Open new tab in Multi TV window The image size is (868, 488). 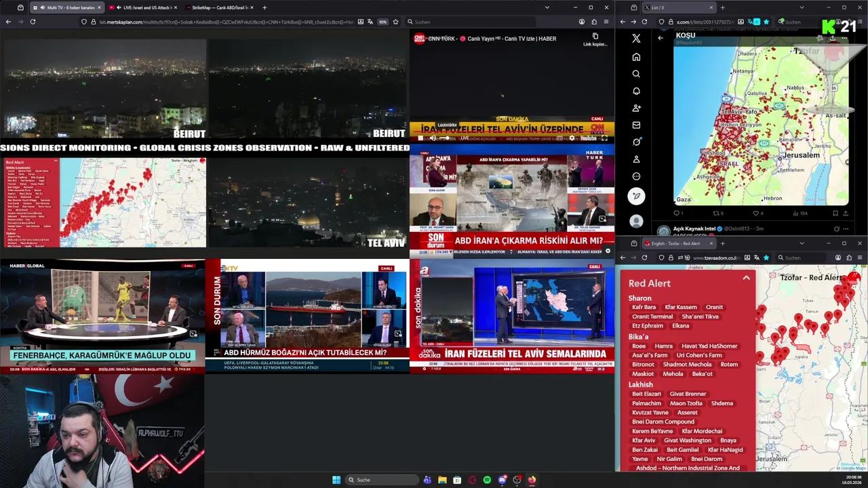coord(264,7)
